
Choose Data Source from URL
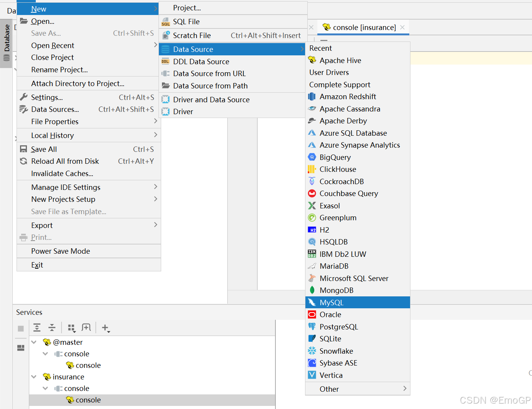[x=232, y=73]
